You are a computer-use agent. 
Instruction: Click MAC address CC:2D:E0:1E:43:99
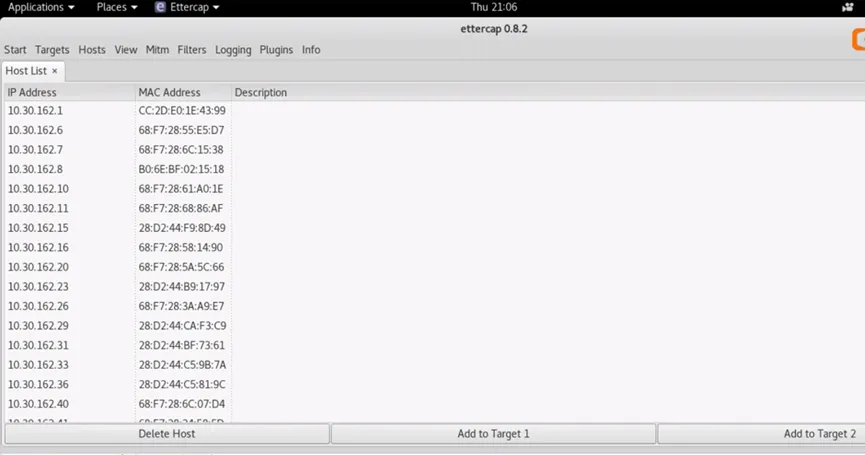pyautogui.click(x=182, y=110)
